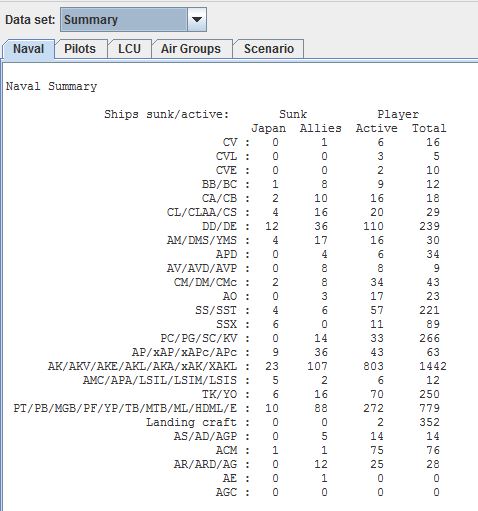Click the 'Data set:' label
Screen dimensions: 478x511
[x=30, y=20]
